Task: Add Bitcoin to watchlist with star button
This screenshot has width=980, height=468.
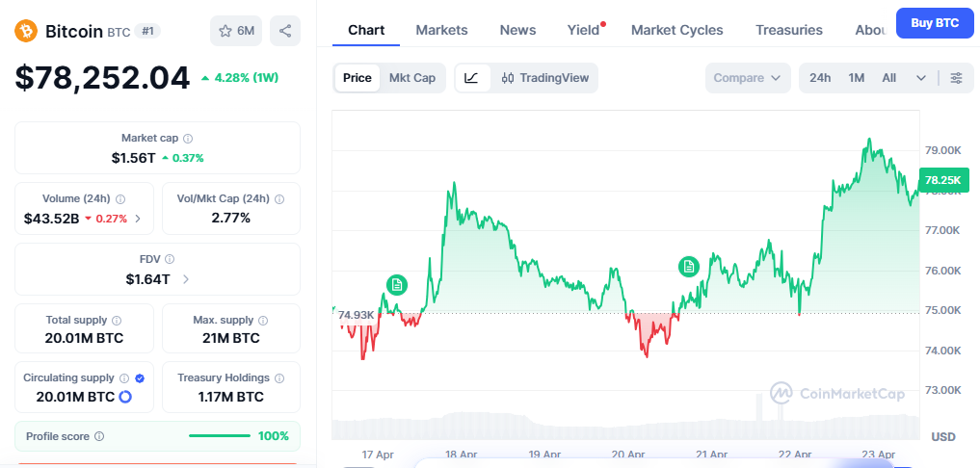Action: (236, 31)
